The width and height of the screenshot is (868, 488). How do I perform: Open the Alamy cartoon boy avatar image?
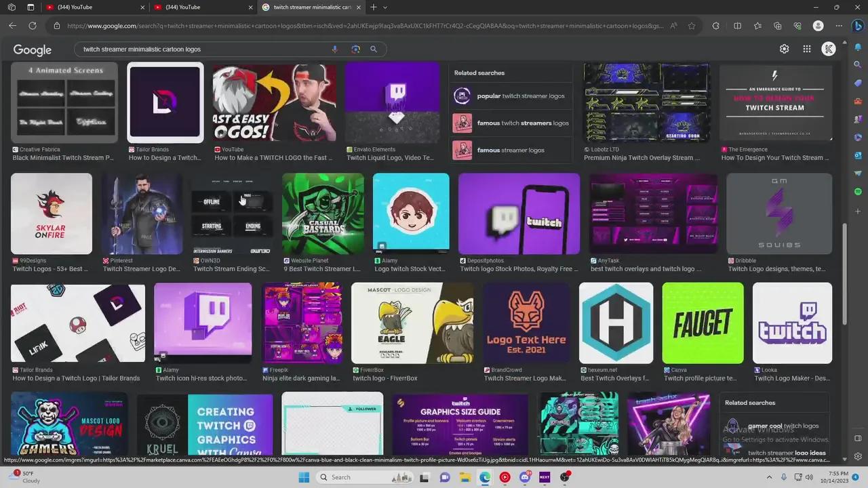click(x=411, y=213)
